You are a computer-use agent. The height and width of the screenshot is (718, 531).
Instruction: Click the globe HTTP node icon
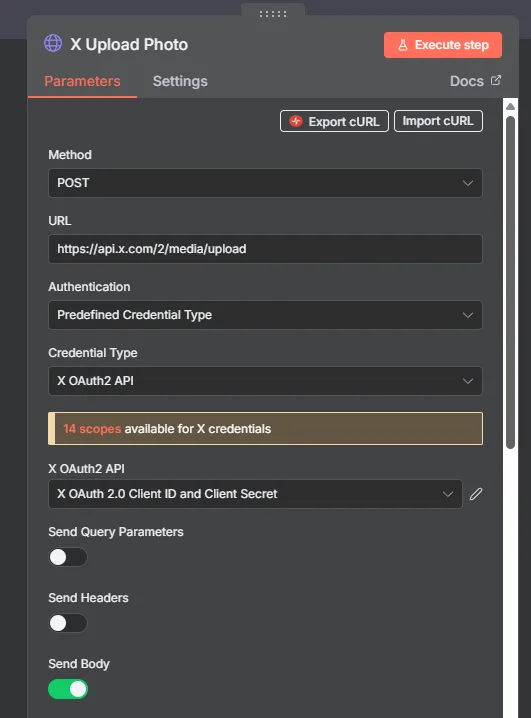tap(53, 44)
